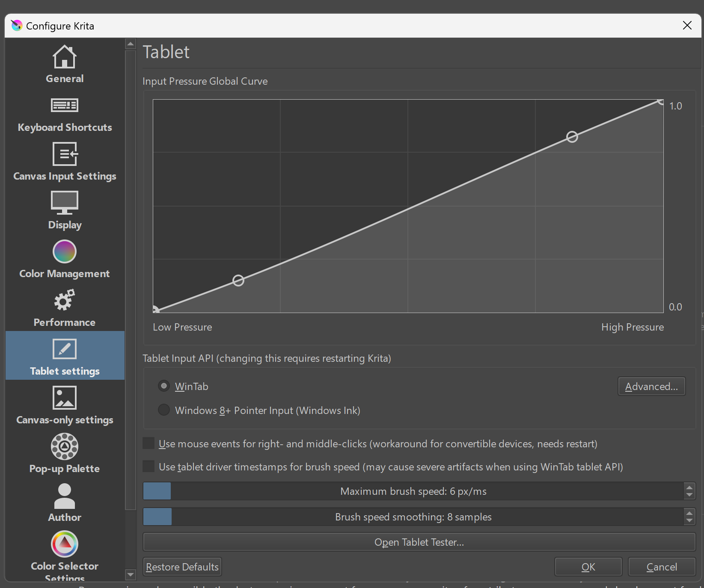
Task: Select the Tablet settings pen icon
Action: (65, 349)
